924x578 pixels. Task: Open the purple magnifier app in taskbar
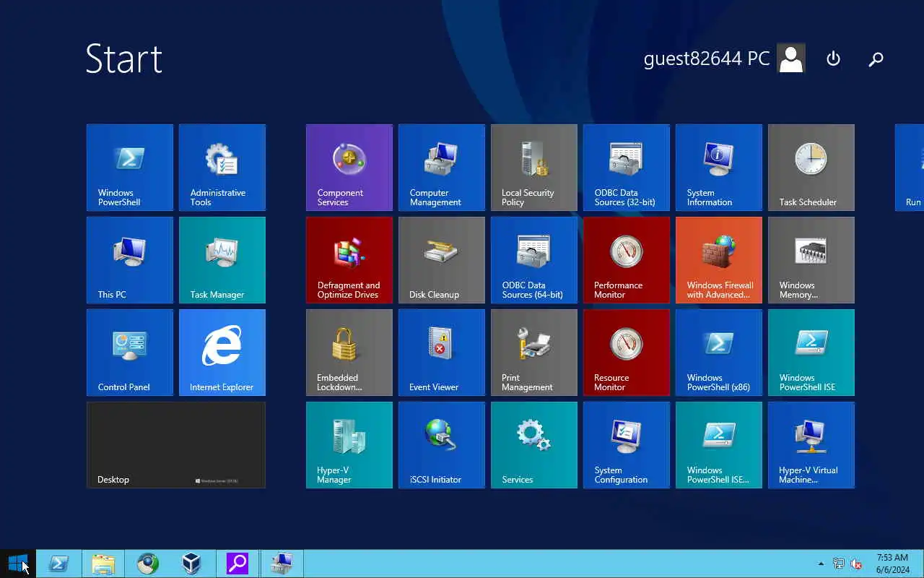point(237,564)
